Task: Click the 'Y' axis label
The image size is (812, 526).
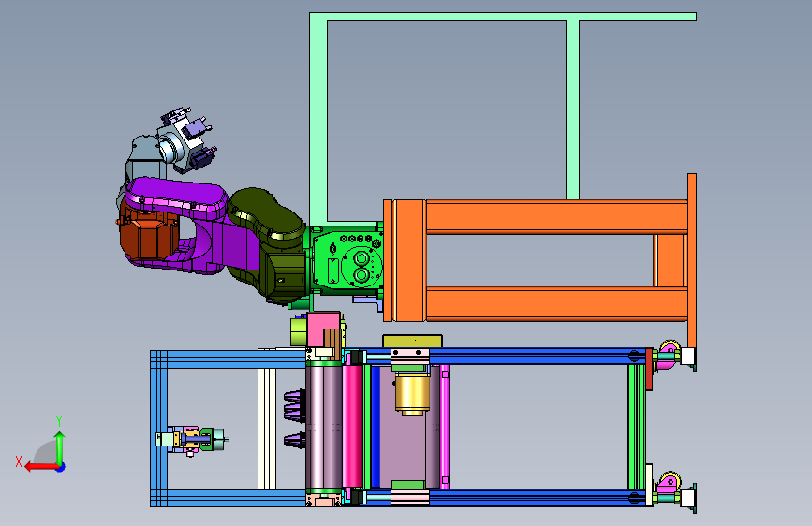Action: 58,421
